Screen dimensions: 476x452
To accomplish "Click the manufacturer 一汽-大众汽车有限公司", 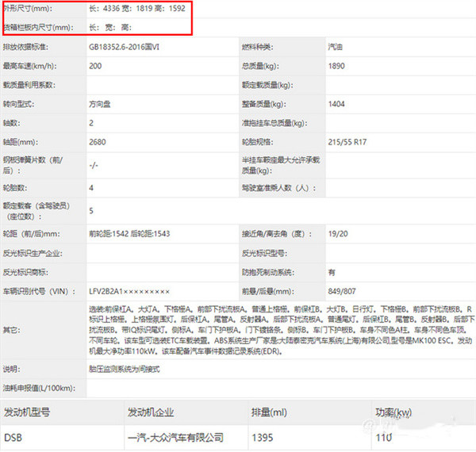I will pos(175,437).
